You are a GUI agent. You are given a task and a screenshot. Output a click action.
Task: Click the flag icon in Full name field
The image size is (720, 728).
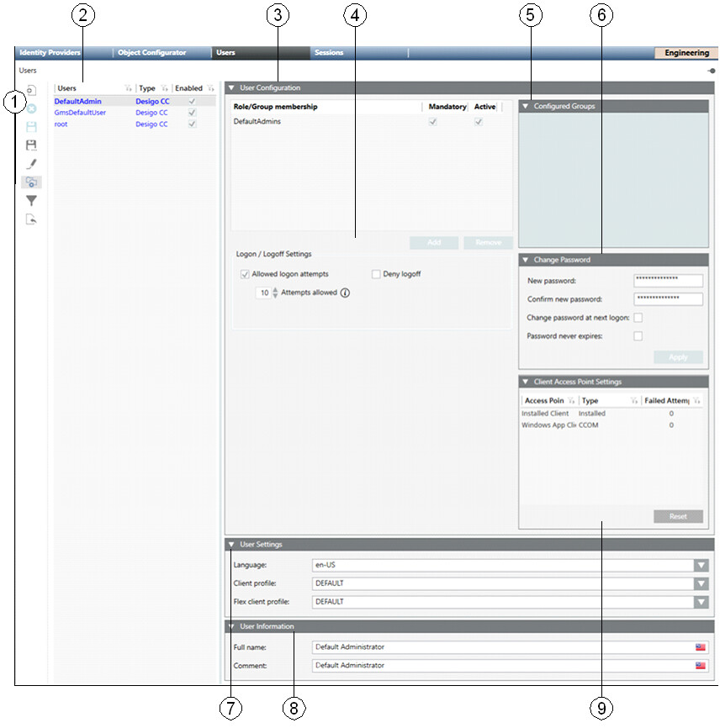700,647
